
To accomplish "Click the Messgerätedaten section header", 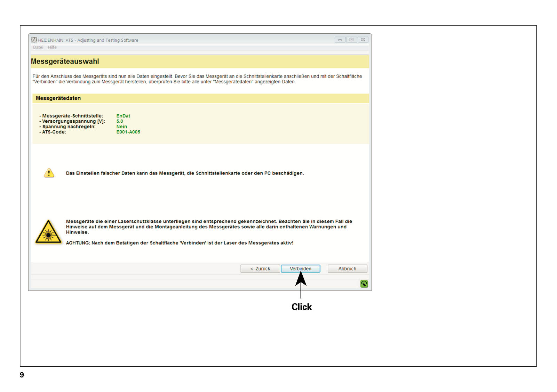I will [x=58, y=98].
